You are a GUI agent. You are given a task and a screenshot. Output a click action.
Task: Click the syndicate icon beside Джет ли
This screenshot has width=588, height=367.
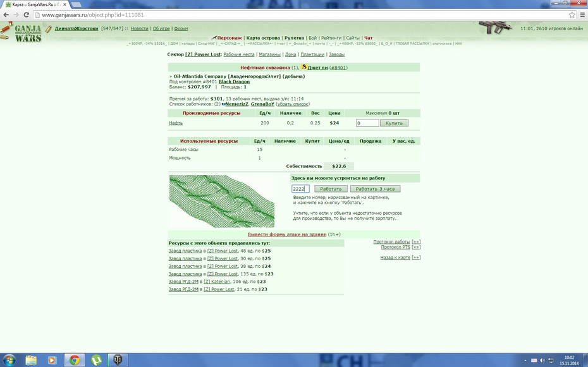point(304,67)
